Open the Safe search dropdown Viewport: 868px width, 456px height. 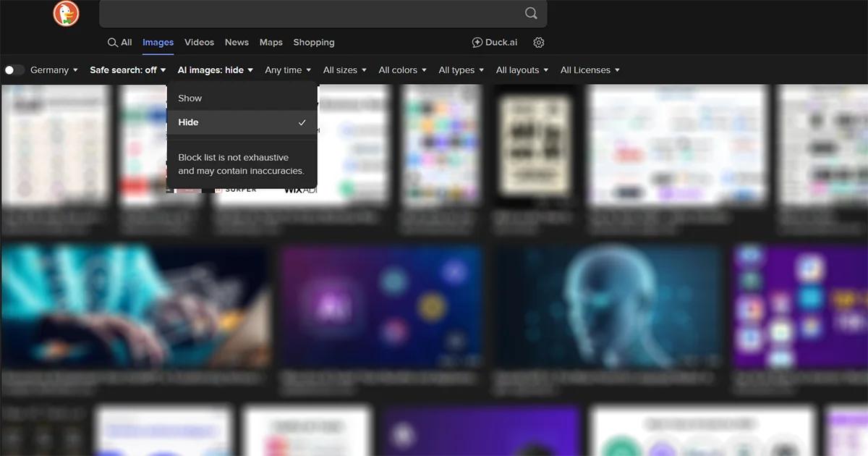tap(128, 70)
